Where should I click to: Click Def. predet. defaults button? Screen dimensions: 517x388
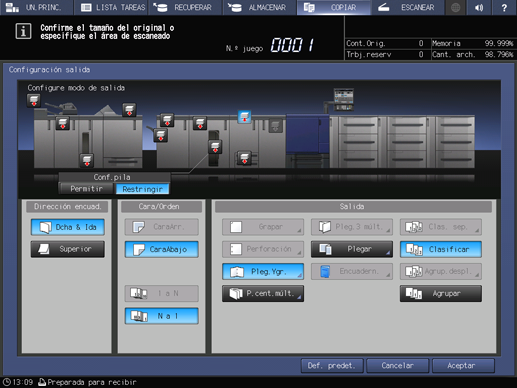332,366
